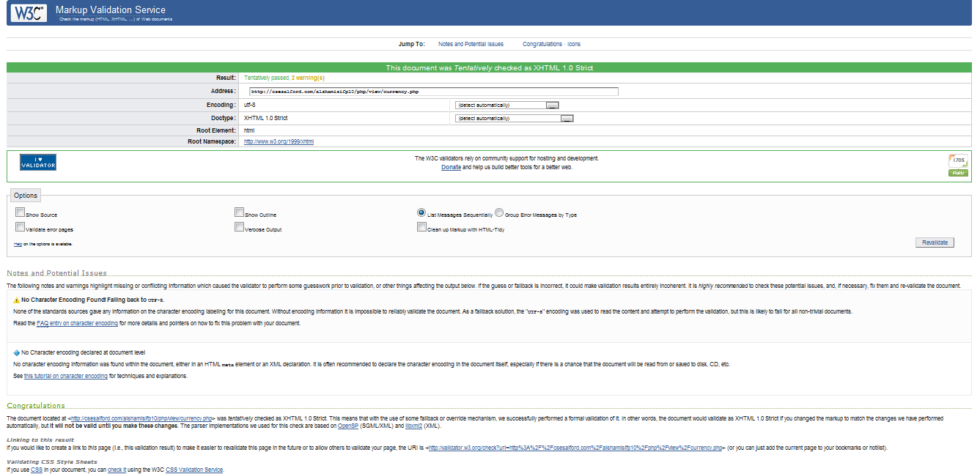
Task: Click the Revalidate button
Action: coord(934,242)
